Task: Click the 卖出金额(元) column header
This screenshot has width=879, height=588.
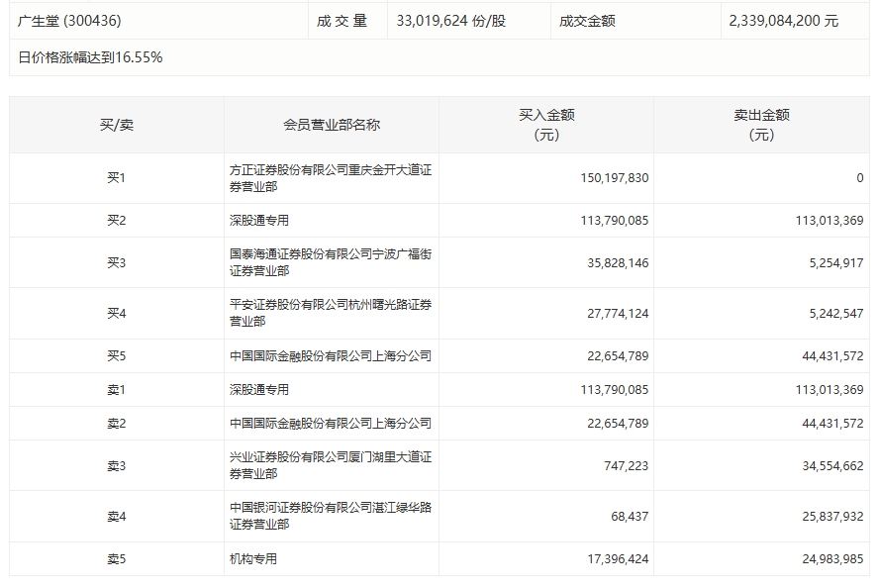Action: (761, 125)
